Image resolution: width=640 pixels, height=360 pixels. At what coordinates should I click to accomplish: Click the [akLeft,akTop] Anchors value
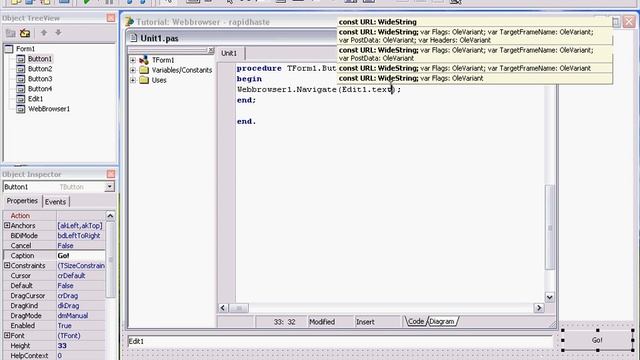(x=80, y=225)
